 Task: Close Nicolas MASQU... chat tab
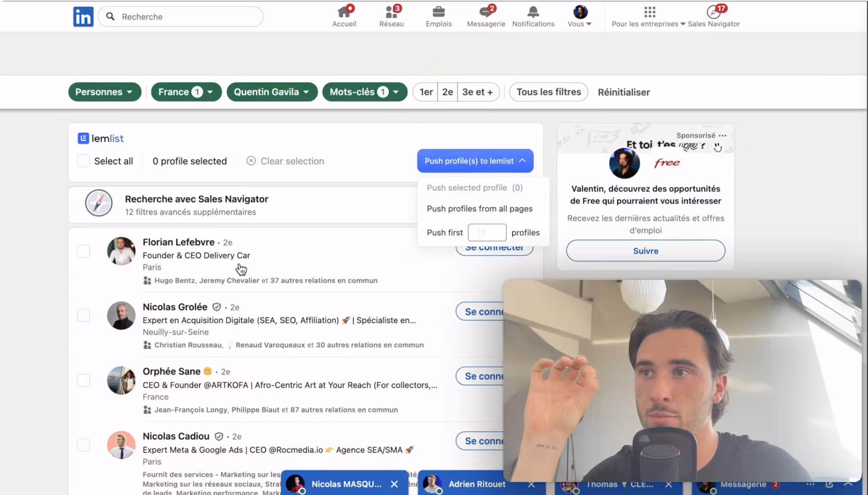(x=394, y=484)
